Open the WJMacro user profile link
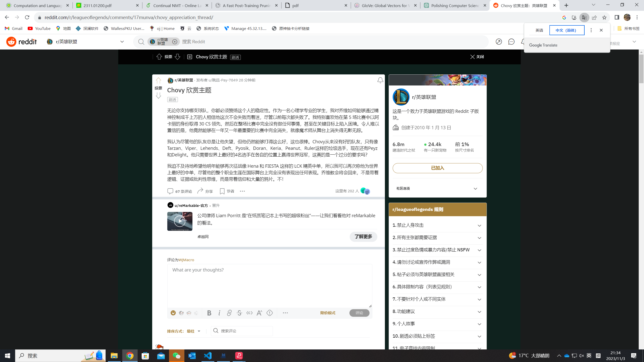Screen dimensions: 644x362 point(186,260)
